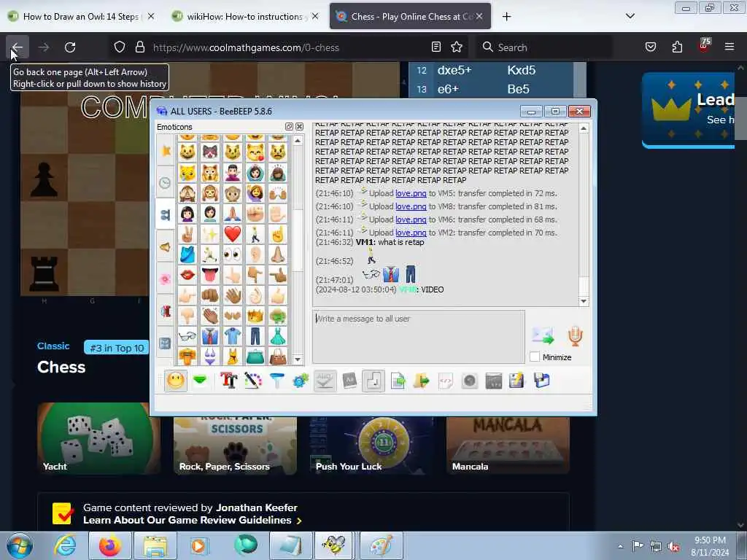Open Firefox extensions puzzle icon
The width and height of the screenshot is (747, 560).
[x=677, y=47]
